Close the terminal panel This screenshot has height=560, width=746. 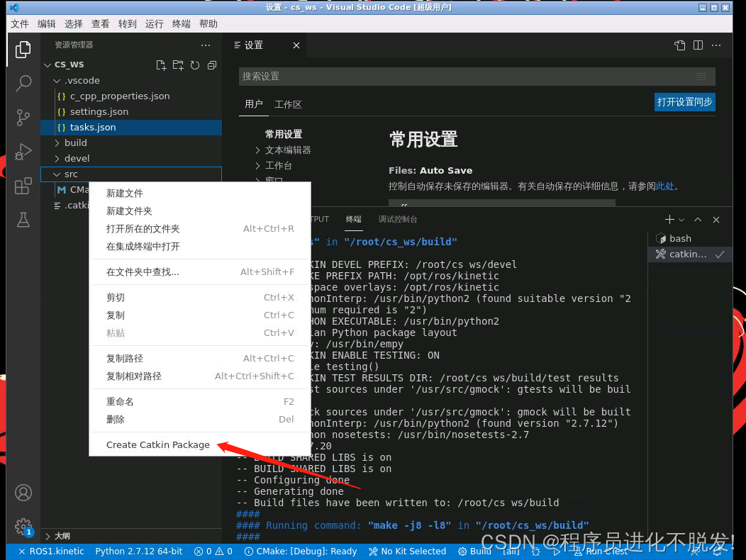tap(716, 219)
